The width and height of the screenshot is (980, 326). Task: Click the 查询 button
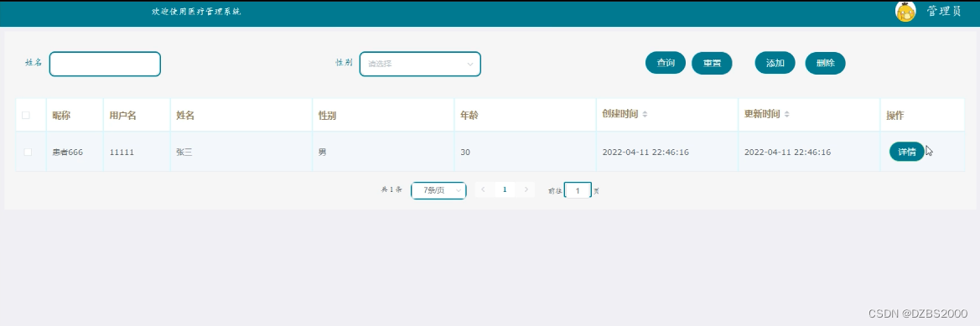point(666,63)
